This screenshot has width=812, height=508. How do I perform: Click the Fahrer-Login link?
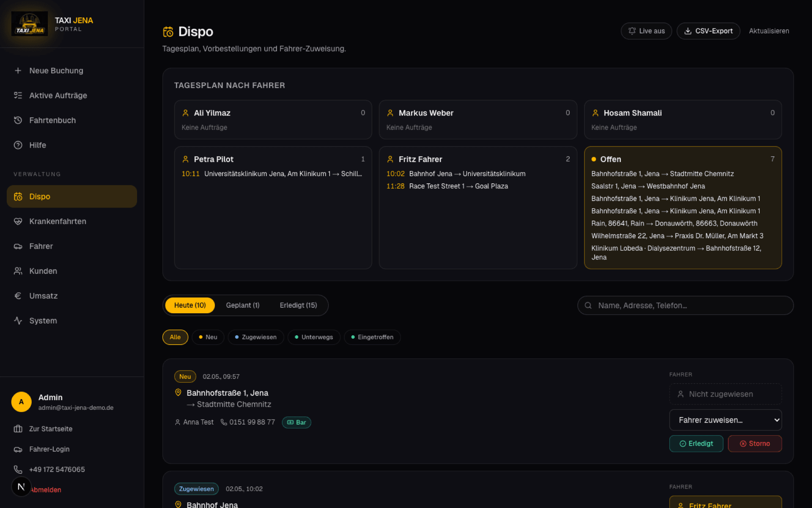49,449
